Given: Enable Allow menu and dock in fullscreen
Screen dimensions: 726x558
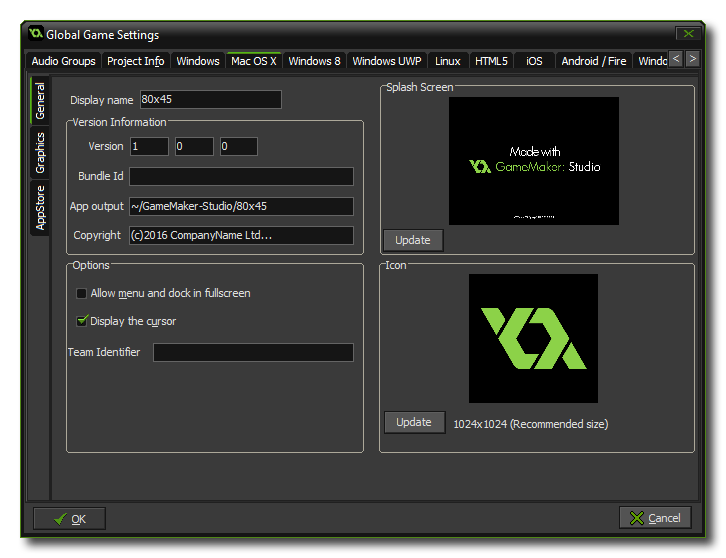Looking at the screenshot, I should pyautogui.click(x=82, y=294).
